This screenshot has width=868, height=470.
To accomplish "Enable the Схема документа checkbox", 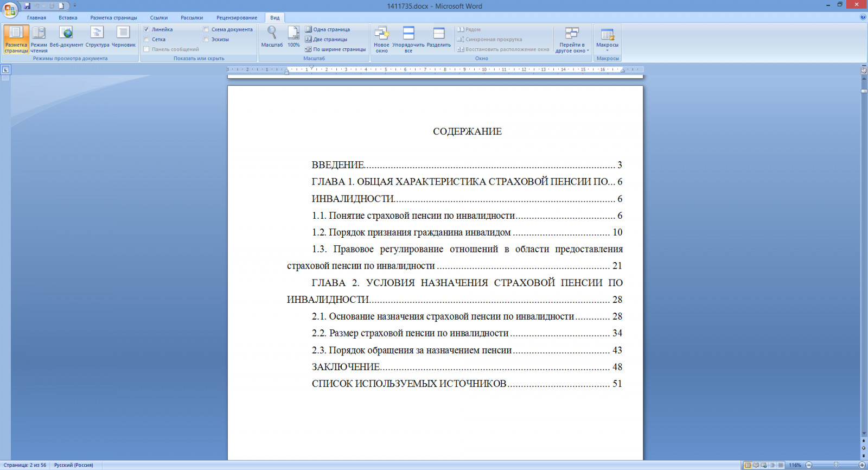I will pos(206,29).
